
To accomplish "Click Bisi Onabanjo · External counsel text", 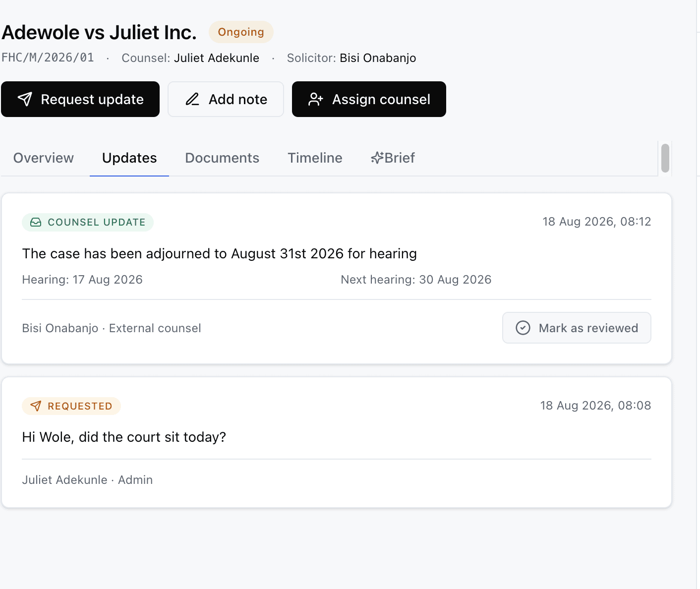I will point(112,328).
